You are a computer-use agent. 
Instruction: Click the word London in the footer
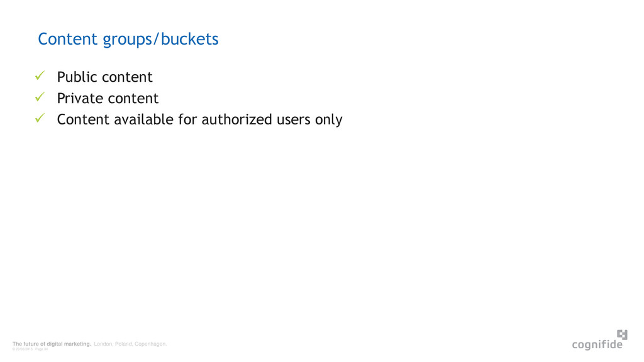coord(103,344)
